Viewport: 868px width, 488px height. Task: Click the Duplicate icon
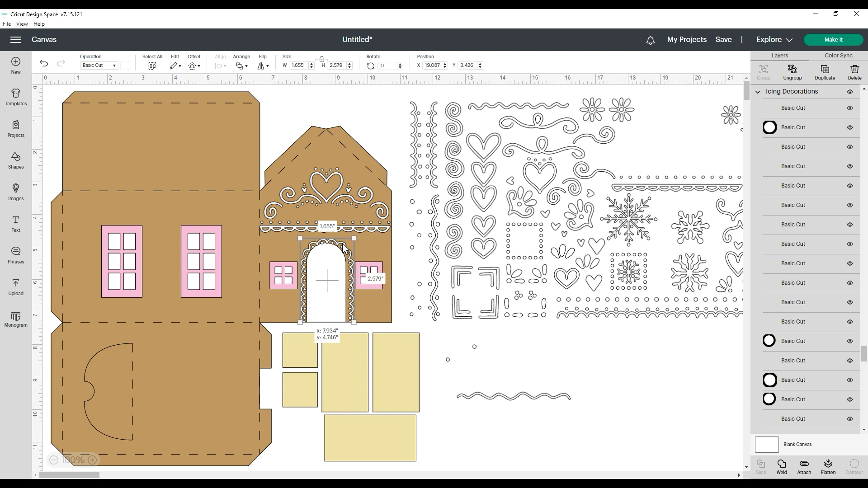pyautogui.click(x=824, y=71)
